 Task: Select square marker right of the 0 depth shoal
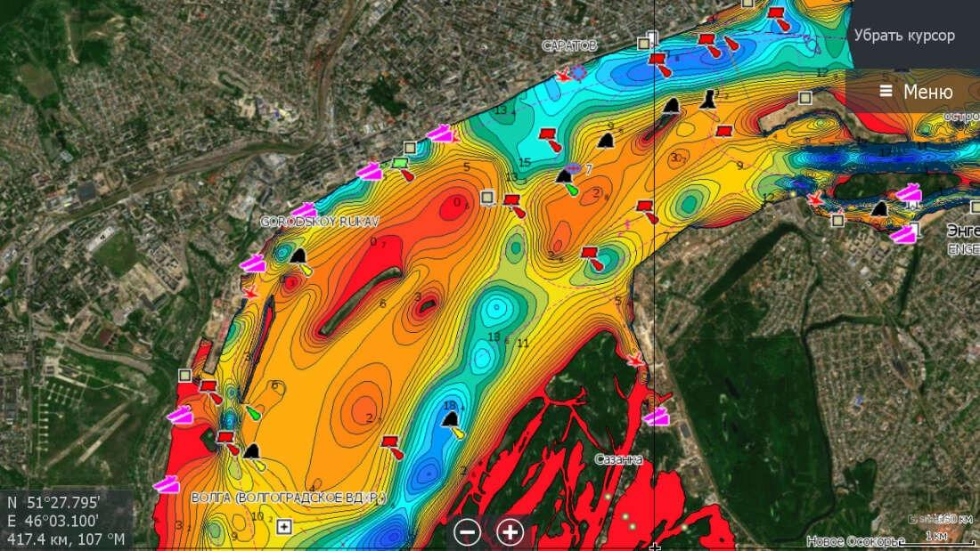(487, 198)
